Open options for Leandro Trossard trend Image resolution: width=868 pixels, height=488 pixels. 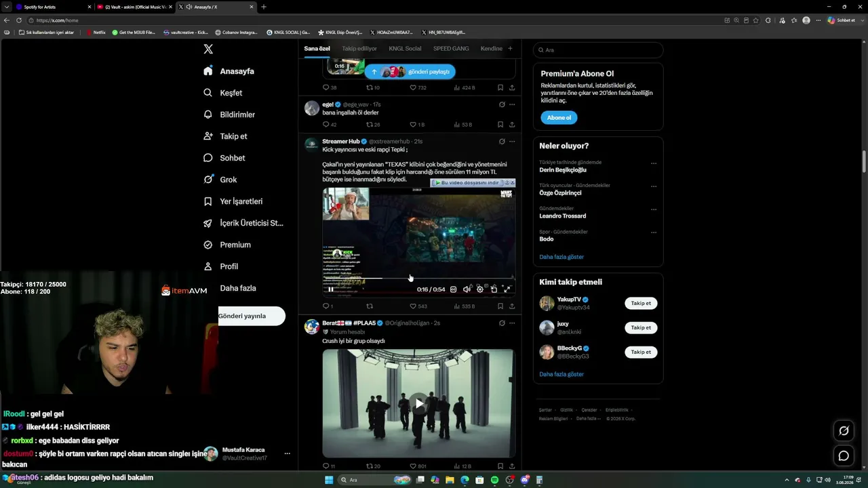tap(654, 209)
